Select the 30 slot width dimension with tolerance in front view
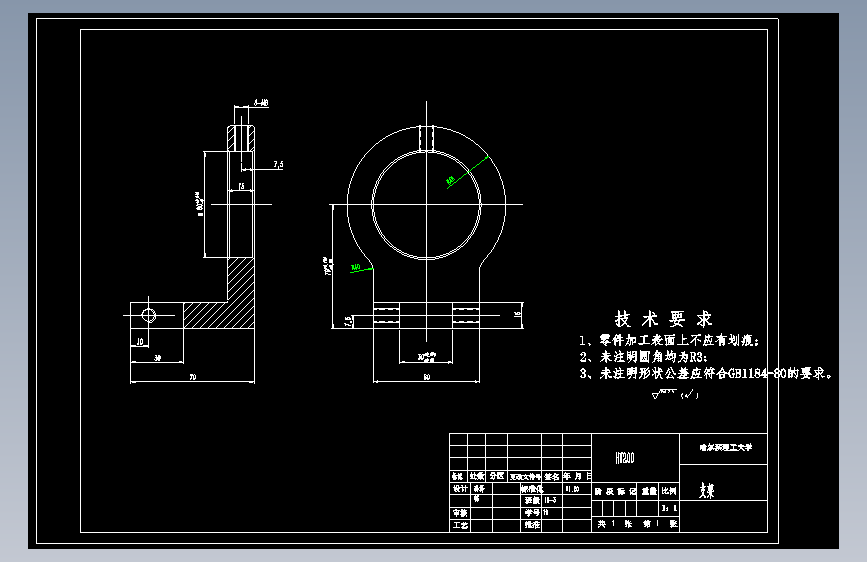 pyautogui.click(x=427, y=357)
